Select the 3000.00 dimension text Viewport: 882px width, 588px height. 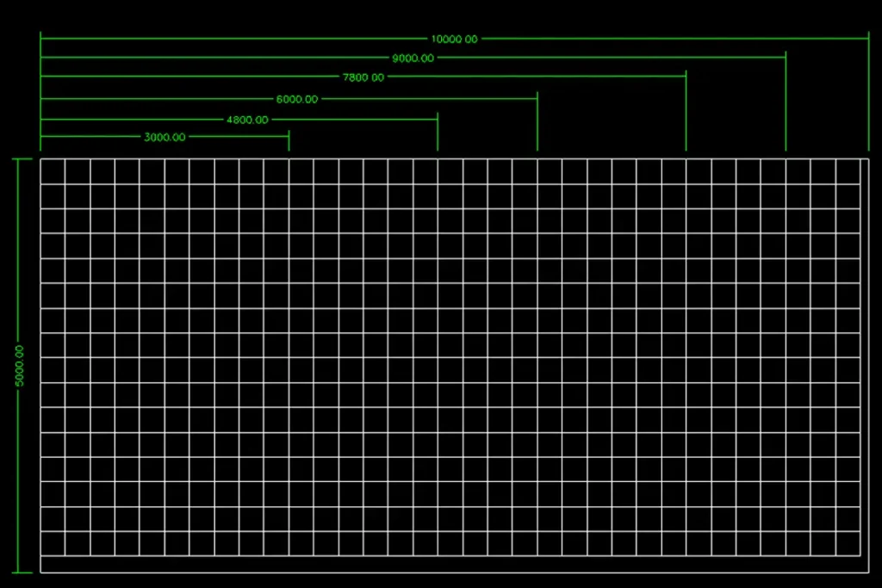165,137
